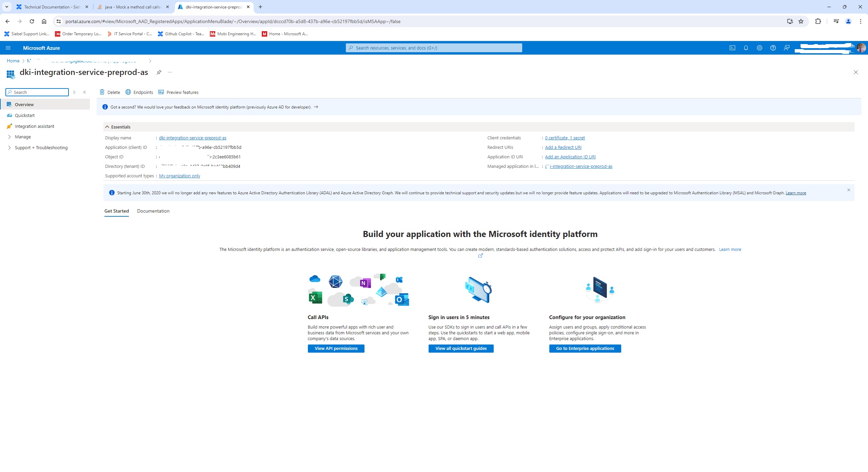The image size is (868, 472).
Task: Open a new browser tab
Action: (x=260, y=7)
